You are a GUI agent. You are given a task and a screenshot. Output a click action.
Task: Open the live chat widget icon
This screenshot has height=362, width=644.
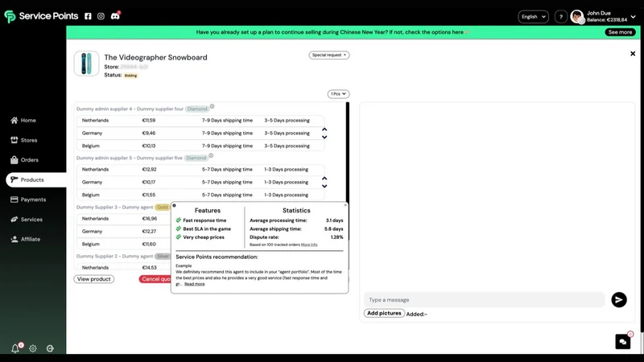click(x=622, y=341)
